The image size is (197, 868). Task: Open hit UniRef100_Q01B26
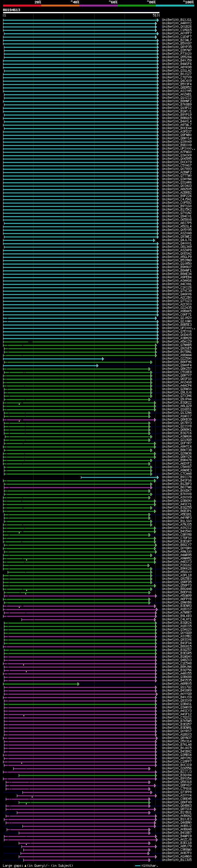coord(177,26)
